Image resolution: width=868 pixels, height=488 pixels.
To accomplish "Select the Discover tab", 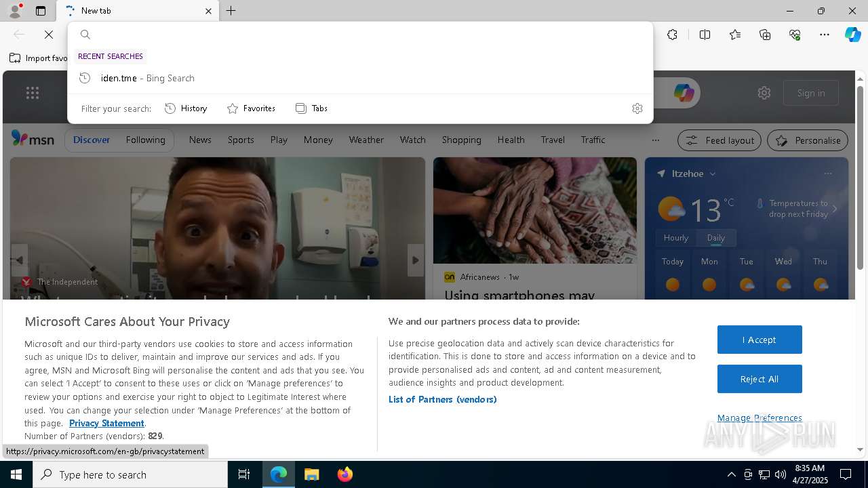I will coord(92,140).
